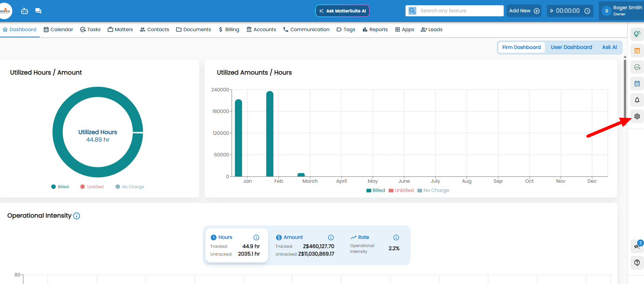644x284 pixels.
Task: Open the announcements megaphone icon
Action: tap(637, 246)
